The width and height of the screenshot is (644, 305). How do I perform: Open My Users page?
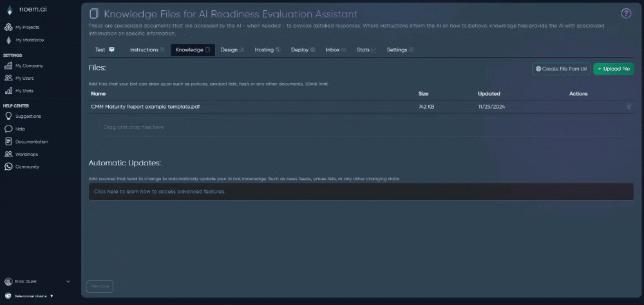(x=24, y=78)
